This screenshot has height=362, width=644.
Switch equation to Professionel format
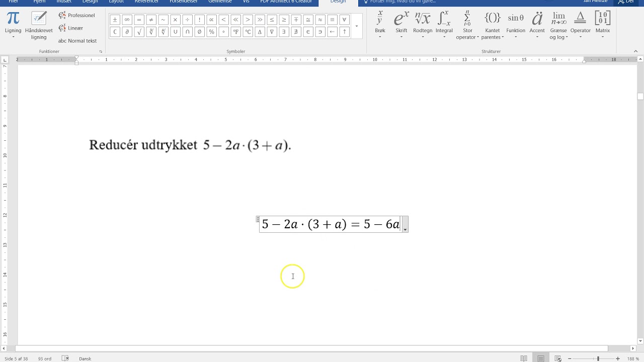76,16
